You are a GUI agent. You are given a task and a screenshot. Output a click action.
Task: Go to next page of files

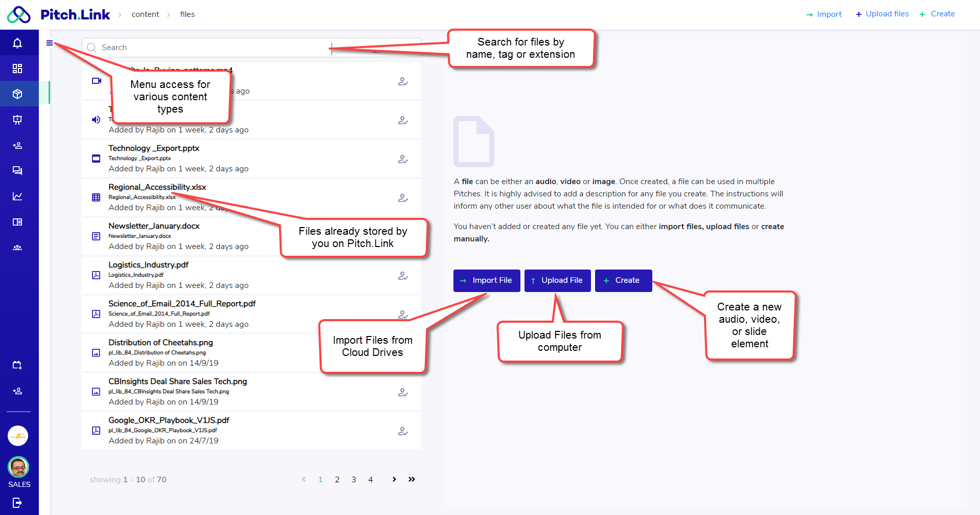coord(394,479)
